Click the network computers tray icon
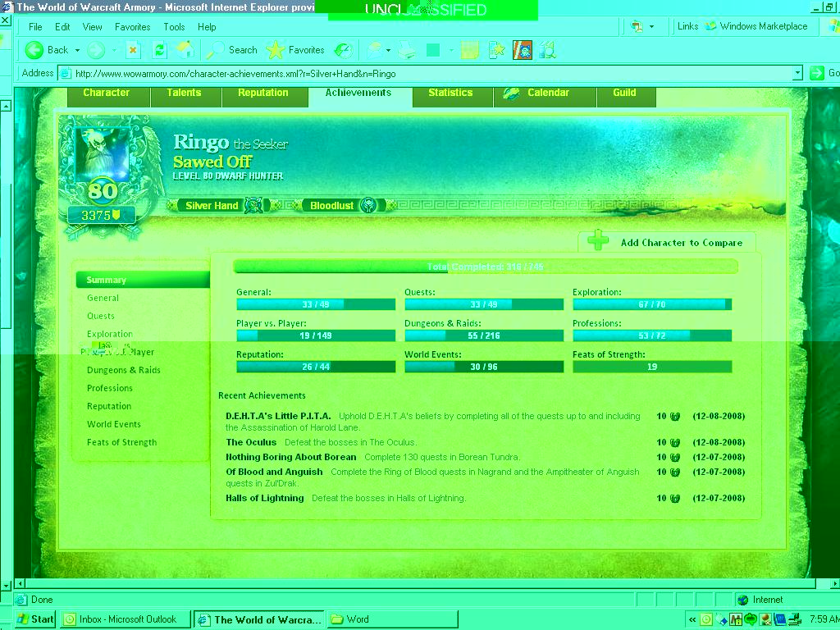This screenshot has height=630, width=840. point(794,619)
